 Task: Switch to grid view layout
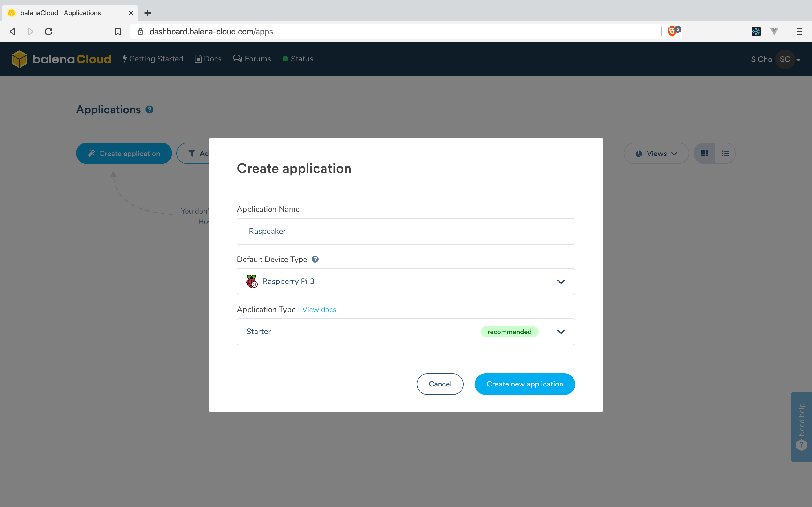click(x=704, y=153)
